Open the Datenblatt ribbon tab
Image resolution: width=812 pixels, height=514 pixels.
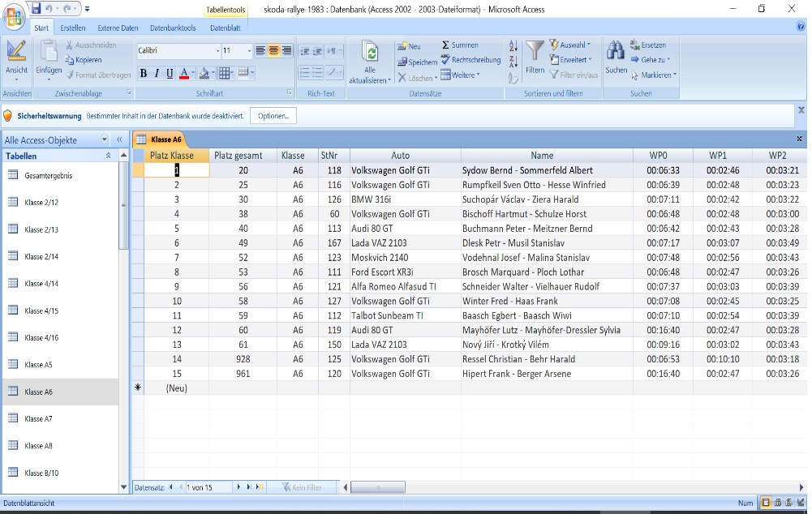(226, 28)
